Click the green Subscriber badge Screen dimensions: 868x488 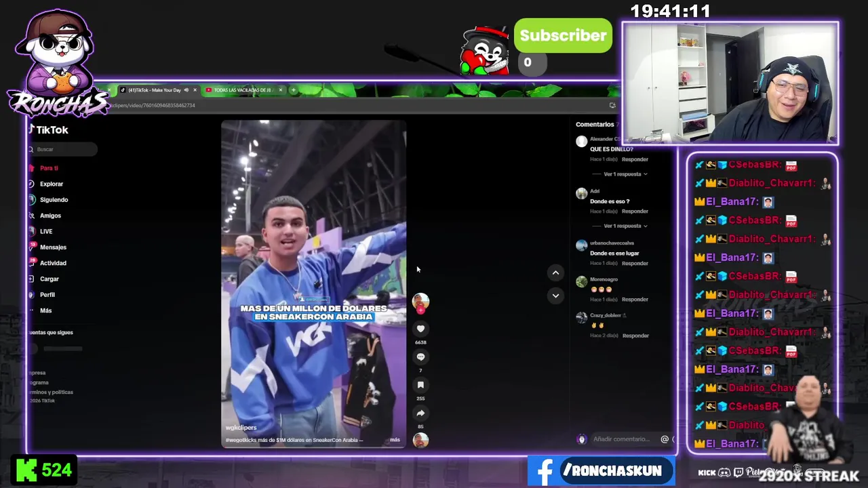pyautogui.click(x=563, y=36)
